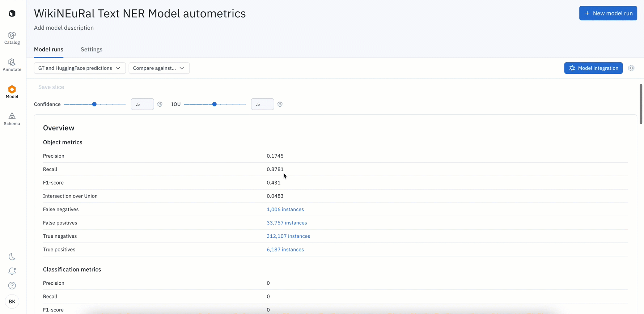Click the True negatives row label
Screen dimensions: 644x314
pos(60,236)
